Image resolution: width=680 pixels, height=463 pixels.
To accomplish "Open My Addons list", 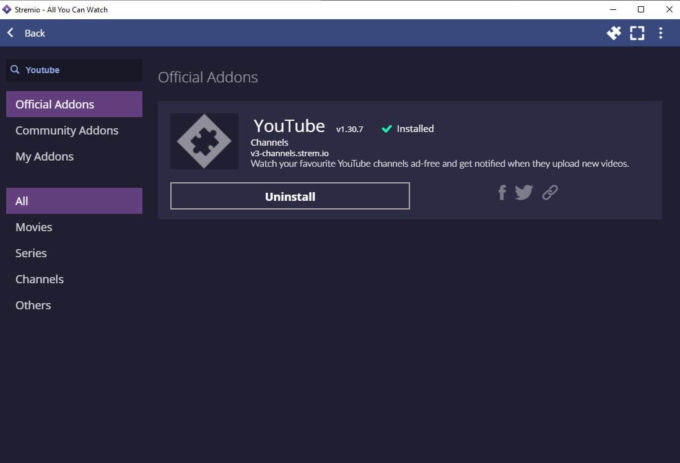I will [x=44, y=157].
